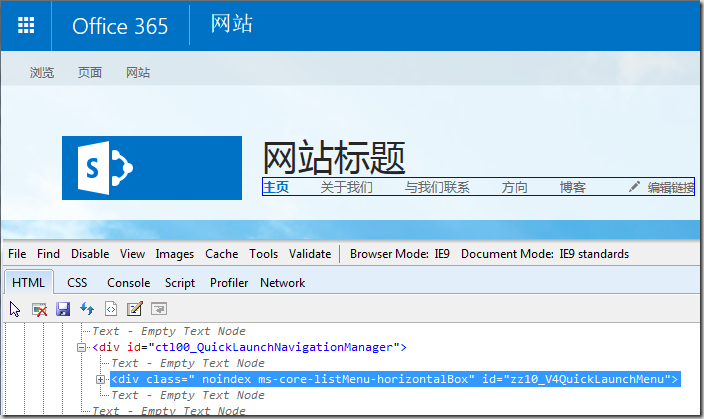Screen dimensions: 704x419
Task: Click the 与我们联系 navigation link
Action: pos(437,187)
